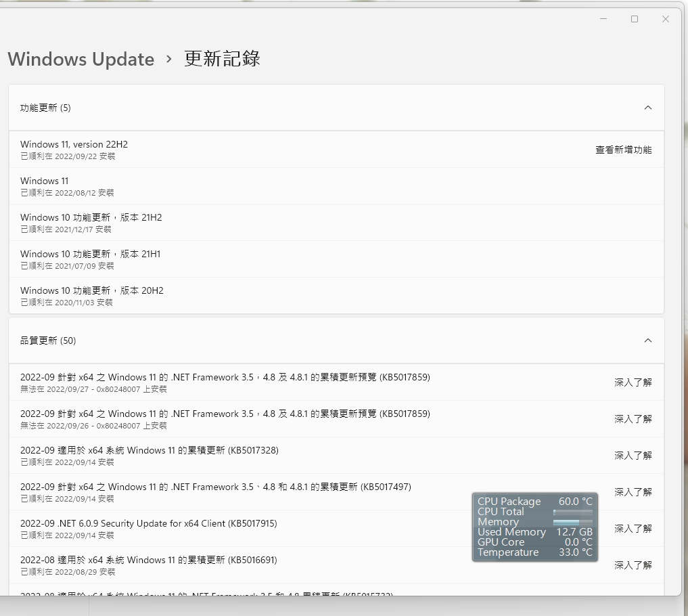Screen dimensions: 688x616
Task: Minimize the settings window
Action: (x=603, y=19)
